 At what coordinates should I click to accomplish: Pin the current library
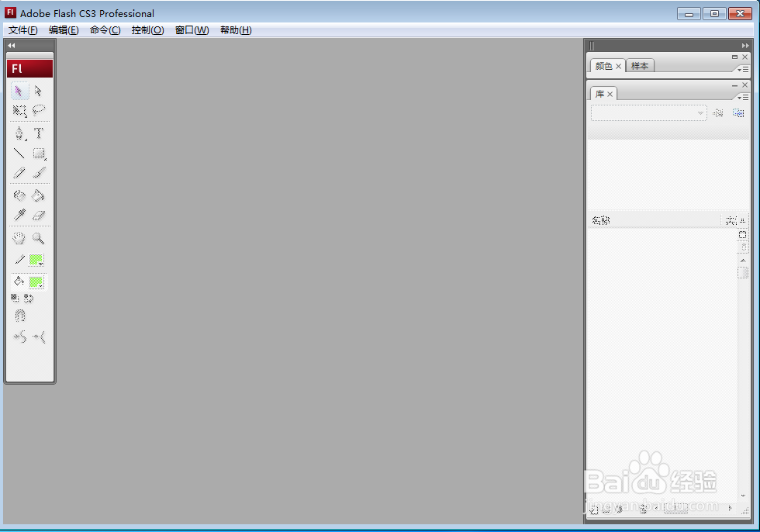[x=718, y=113]
